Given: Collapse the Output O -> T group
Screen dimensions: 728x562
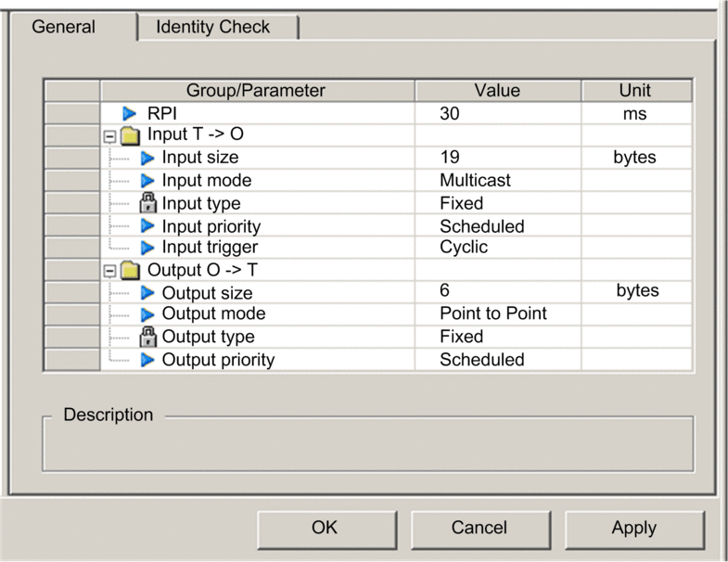Looking at the screenshot, I should [x=110, y=271].
